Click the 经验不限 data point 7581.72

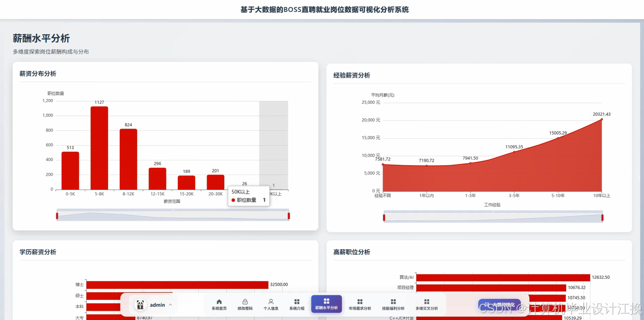coord(383,164)
